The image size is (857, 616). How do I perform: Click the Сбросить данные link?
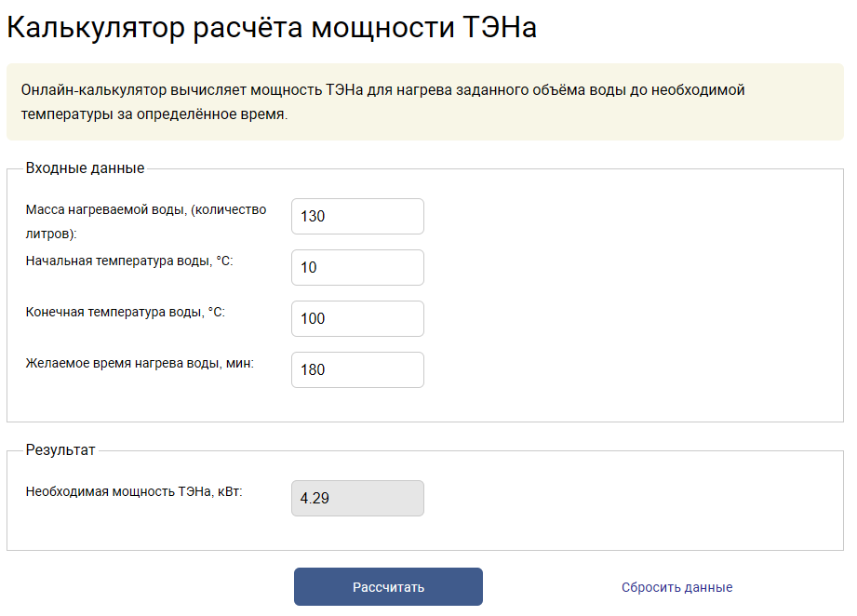tap(676, 587)
